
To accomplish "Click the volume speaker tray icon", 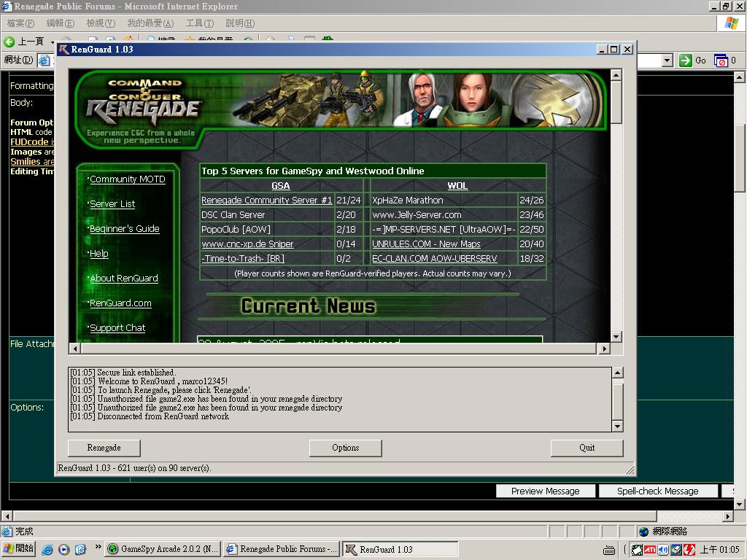I will [x=662, y=549].
